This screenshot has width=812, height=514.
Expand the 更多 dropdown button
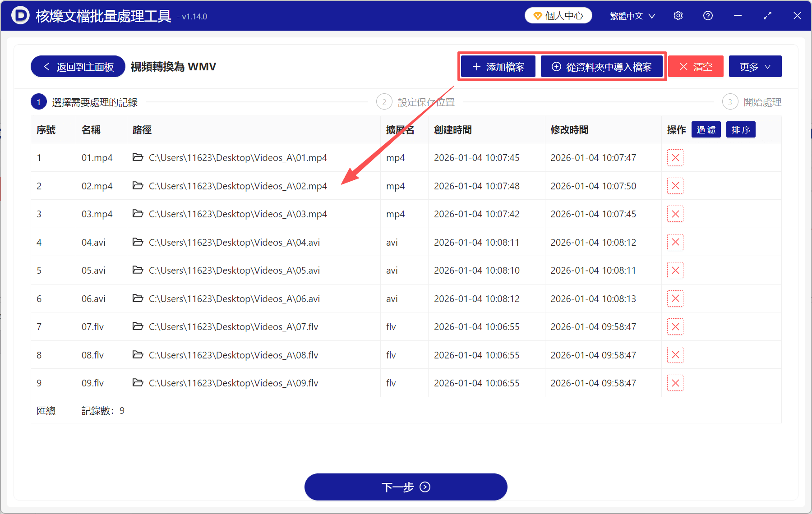(x=755, y=67)
